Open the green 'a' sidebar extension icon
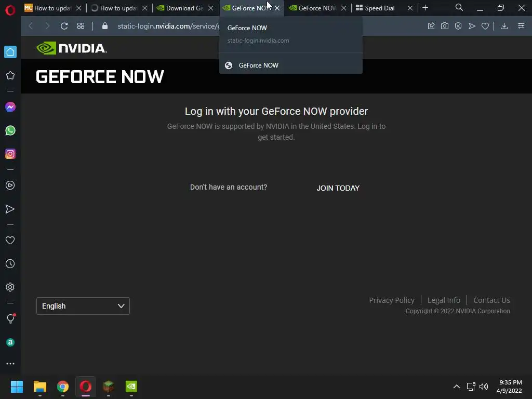Image resolution: width=532 pixels, height=399 pixels. pos(10,342)
